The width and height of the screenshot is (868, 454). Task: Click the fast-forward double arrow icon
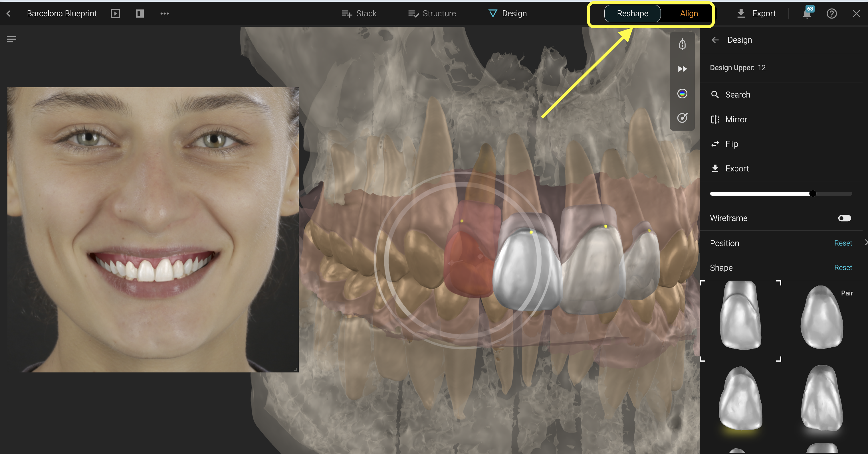click(682, 69)
